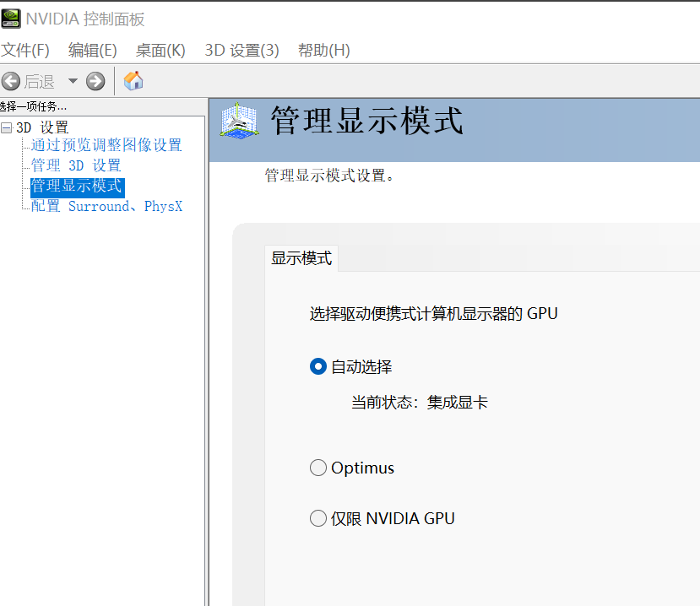Click the 管理显示模式设置。 description text
The image size is (700, 606).
(x=329, y=176)
